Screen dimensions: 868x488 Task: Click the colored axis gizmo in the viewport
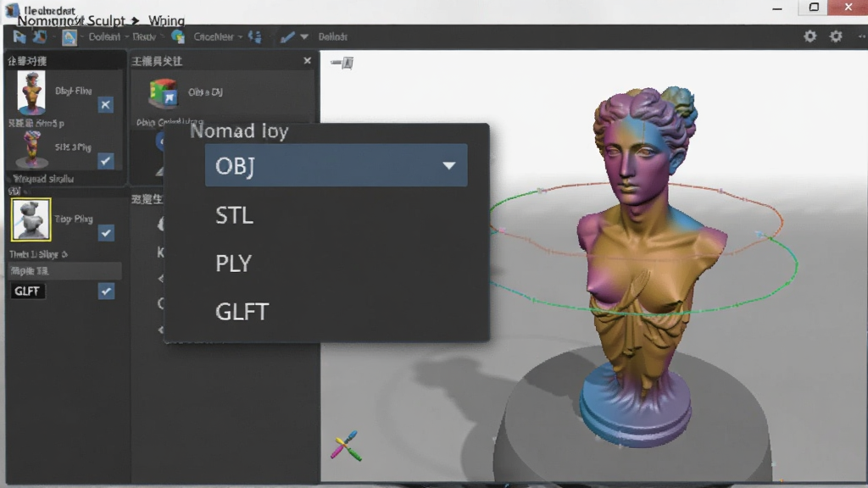346,446
